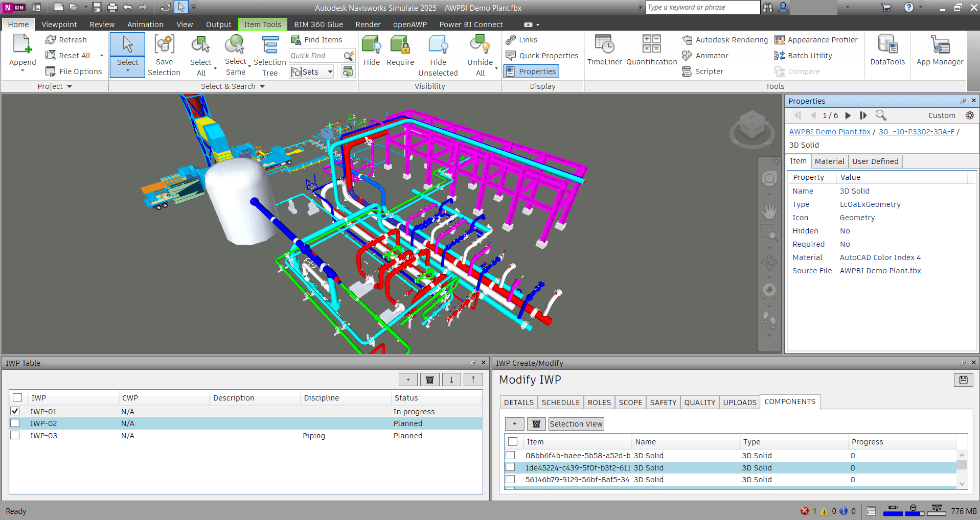This screenshot has height=520, width=980.
Task: Check the 1de45224-c439 component checkbox
Action: [510, 467]
